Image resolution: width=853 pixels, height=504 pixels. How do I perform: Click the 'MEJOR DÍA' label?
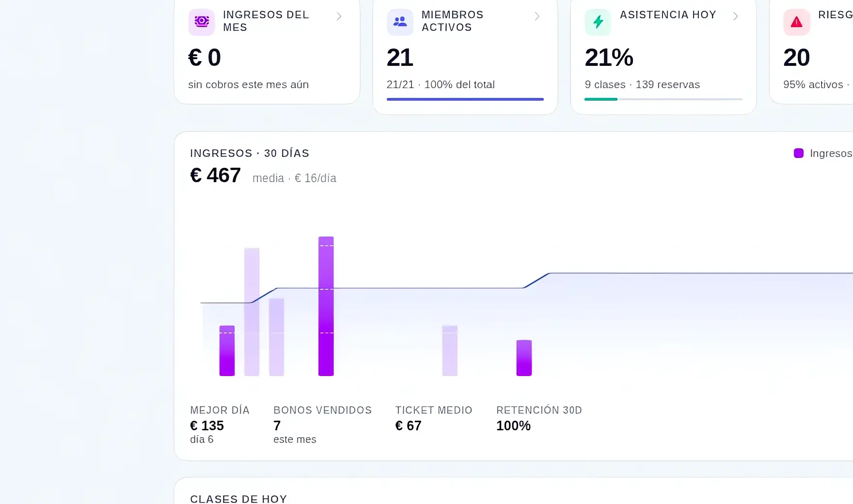tap(220, 410)
